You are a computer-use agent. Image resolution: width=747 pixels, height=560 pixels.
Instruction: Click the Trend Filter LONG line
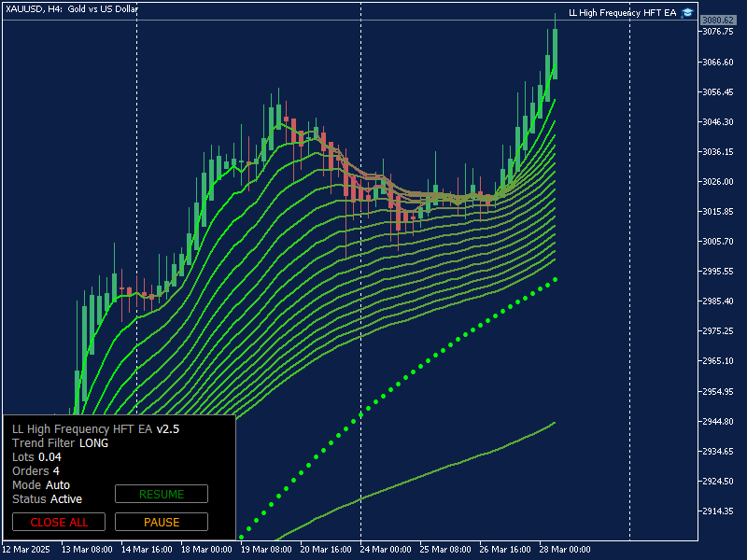click(x=60, y=442)
